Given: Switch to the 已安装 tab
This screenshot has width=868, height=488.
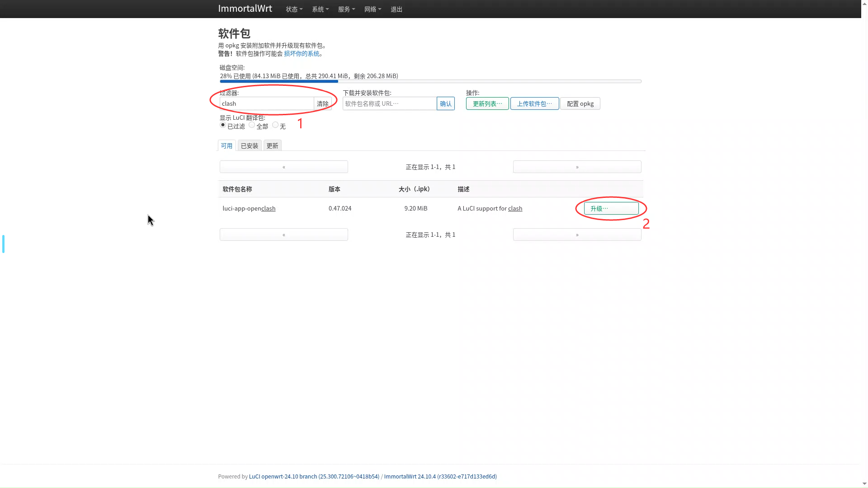Looking at the screenshot, I should click(249, 145).
